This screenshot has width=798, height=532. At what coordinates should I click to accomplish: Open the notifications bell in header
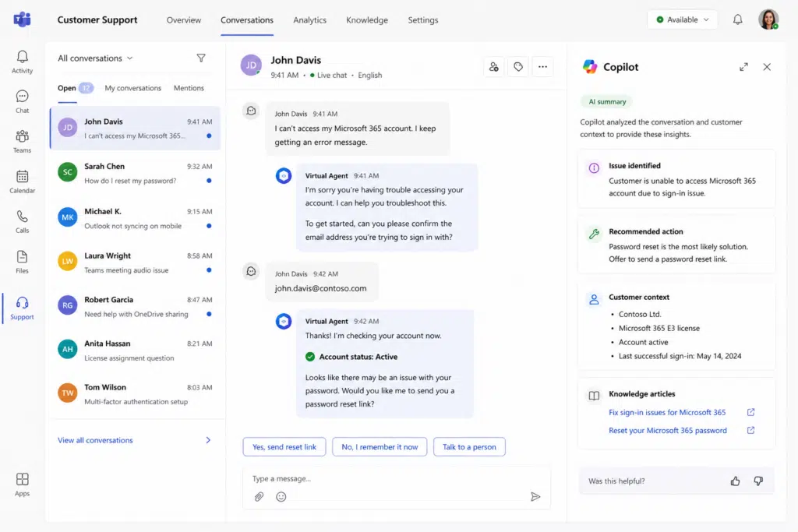[737, 19]
